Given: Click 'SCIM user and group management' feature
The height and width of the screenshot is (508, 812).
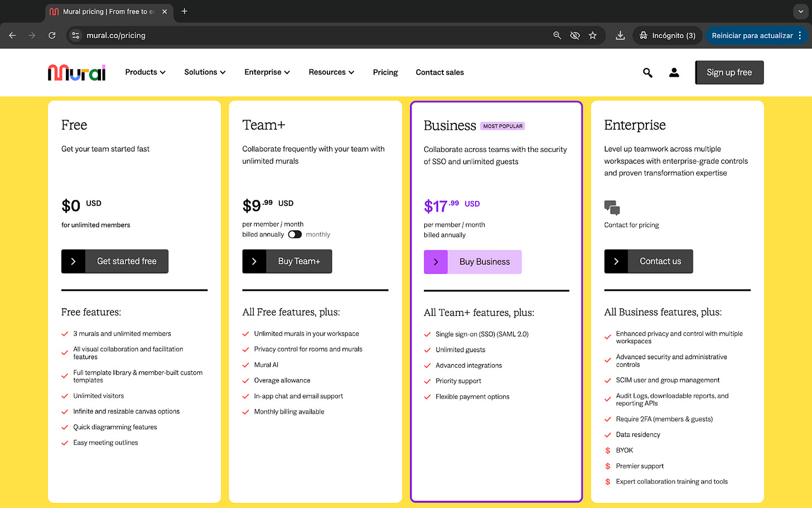Looking at the screenshot, I should pos(668,380).
